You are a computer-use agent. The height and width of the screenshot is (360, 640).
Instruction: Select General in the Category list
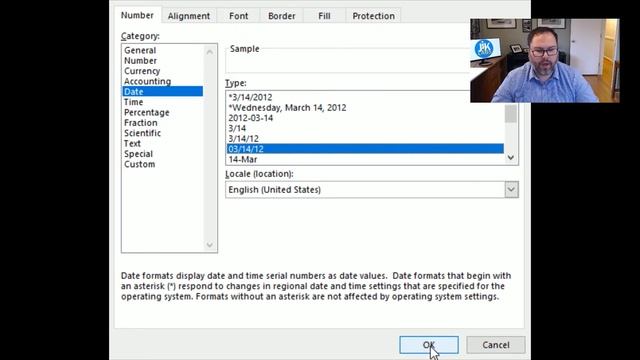pyautogui.click(x=162, y=50)
